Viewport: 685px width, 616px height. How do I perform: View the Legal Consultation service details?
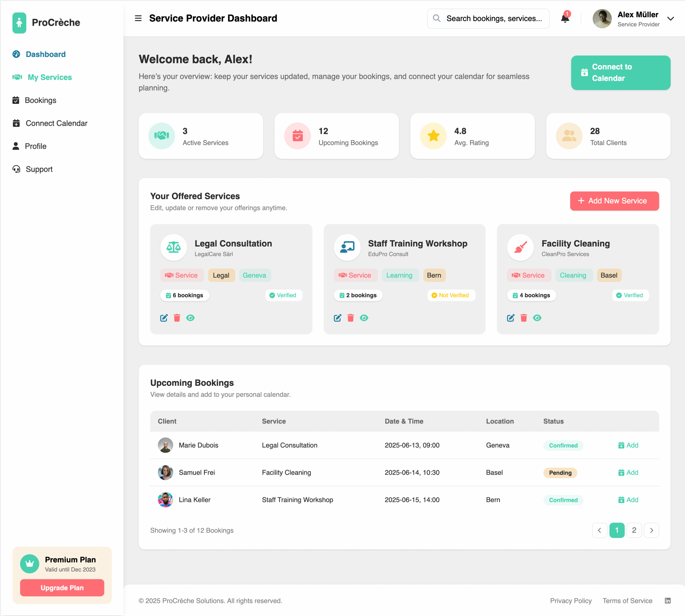(191, 318)
